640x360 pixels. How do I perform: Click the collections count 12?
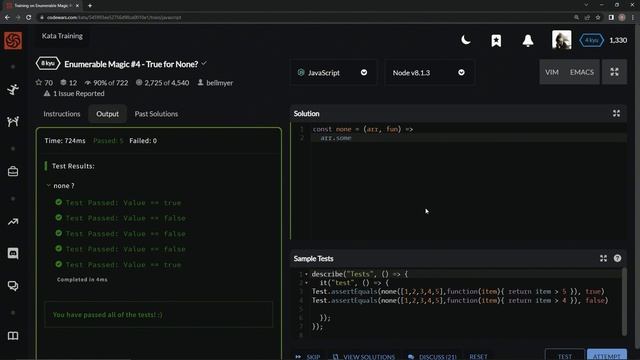pos(69,82)
